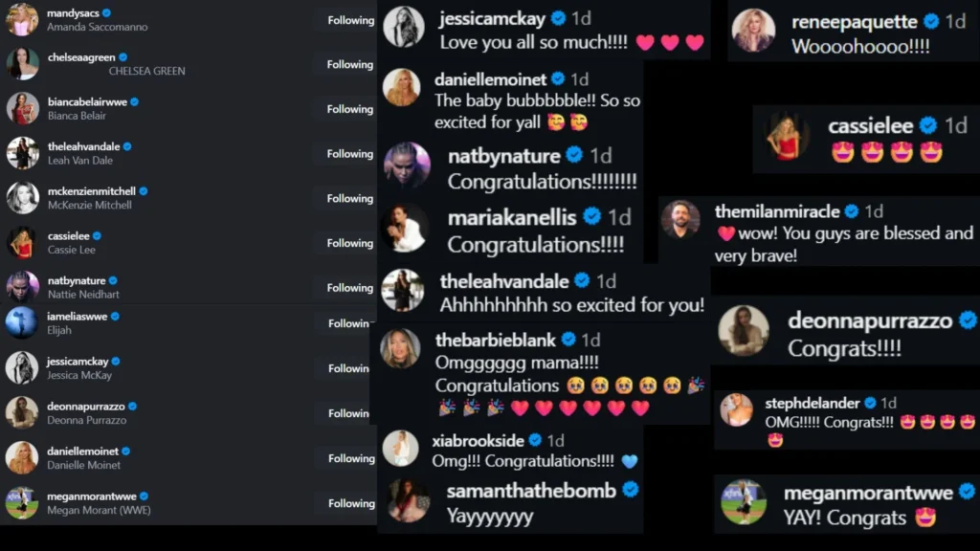This screenshot has width=980, height=551.
Task: Open mandysacs profile picture
Action: 22,19
